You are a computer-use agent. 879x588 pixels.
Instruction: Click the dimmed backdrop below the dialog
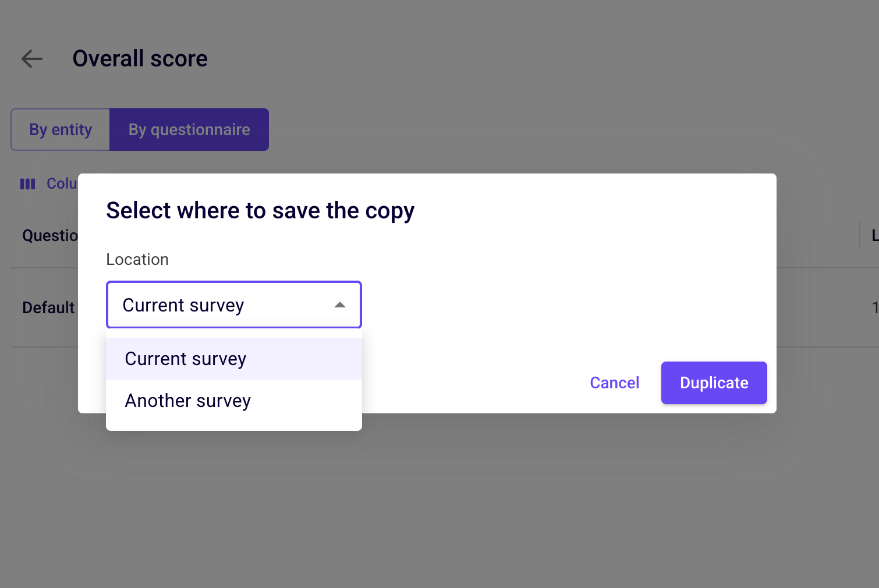439,501
